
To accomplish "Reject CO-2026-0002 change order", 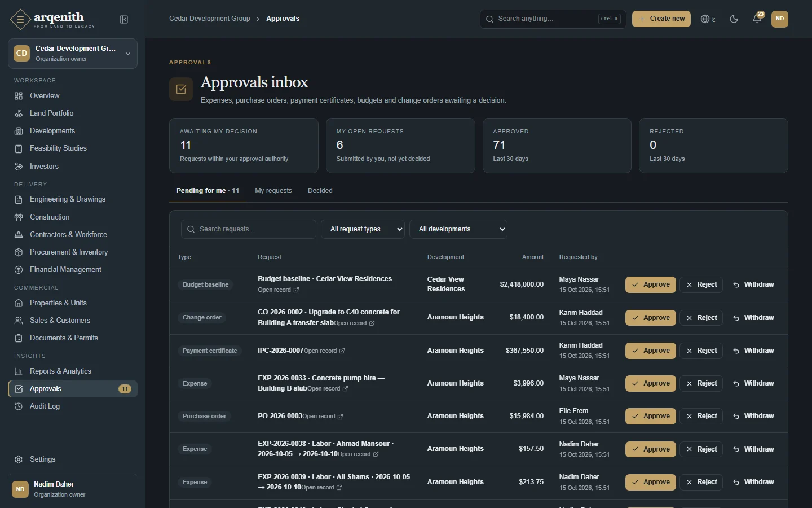I will [701, 318].
